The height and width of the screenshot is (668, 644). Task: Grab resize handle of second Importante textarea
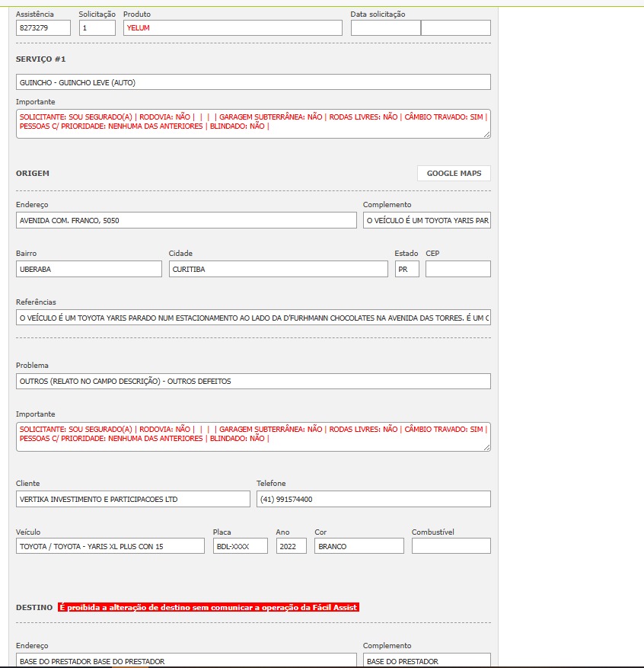[487, 447]
